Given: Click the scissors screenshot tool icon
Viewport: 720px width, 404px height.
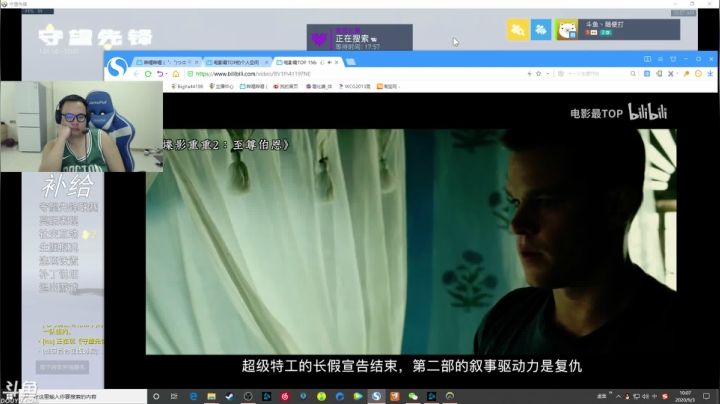Looking at the screenshot, I should [x=671, y=74].
